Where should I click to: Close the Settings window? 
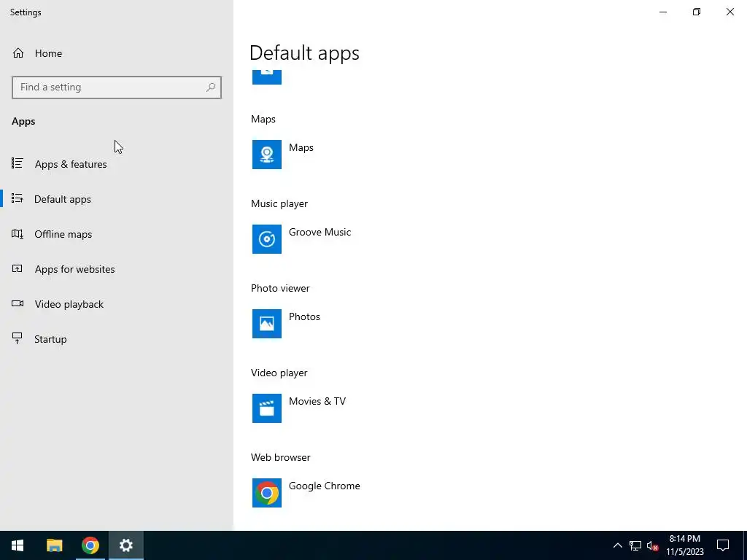click(729, 12)
